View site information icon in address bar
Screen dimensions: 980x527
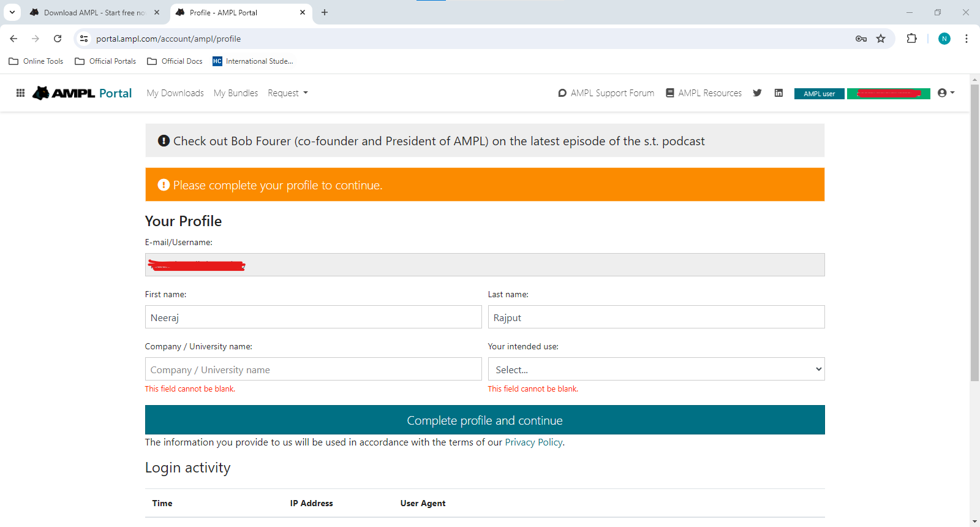tap(85, 39)
